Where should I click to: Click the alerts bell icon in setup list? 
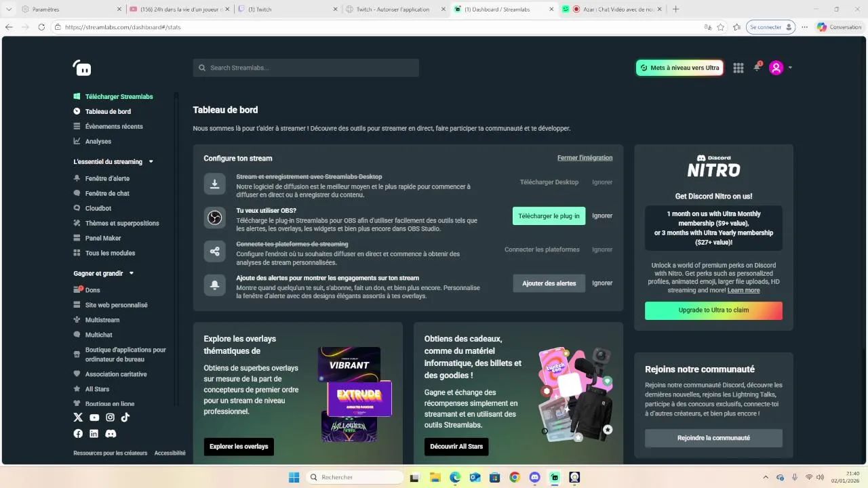pyautogui.click(x=215, y=285)
